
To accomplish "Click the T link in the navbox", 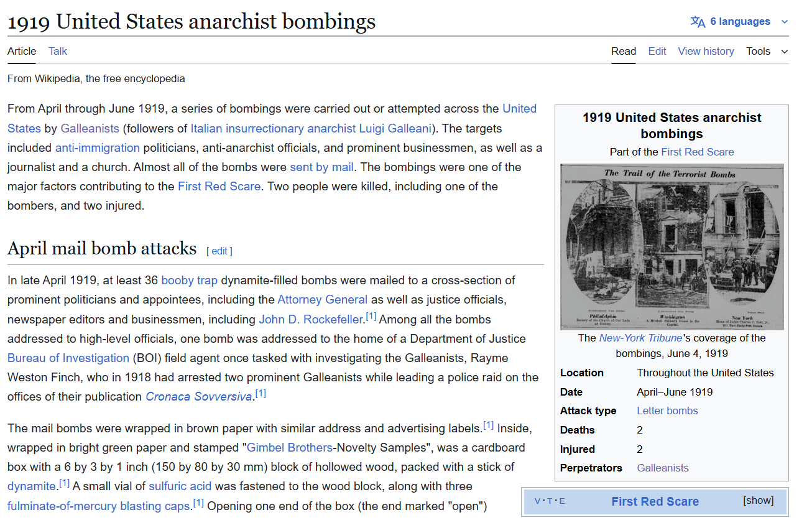I will (x=550, y=501).
